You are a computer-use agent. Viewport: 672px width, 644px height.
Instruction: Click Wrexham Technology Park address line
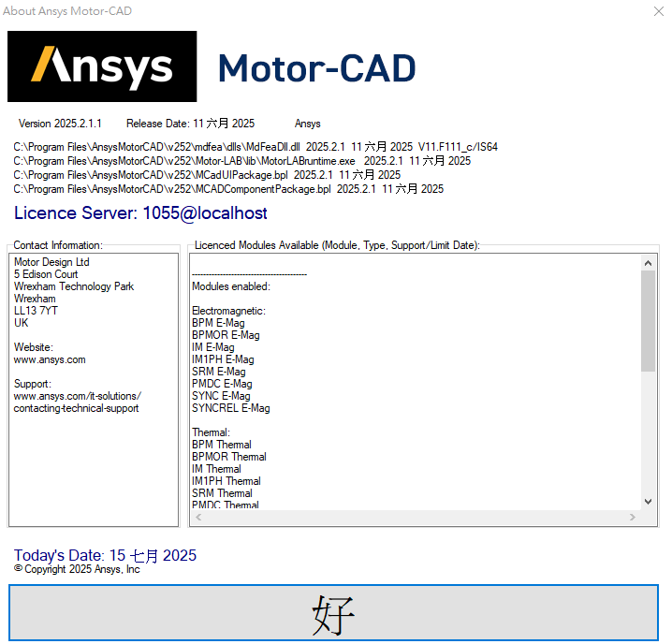74,286
